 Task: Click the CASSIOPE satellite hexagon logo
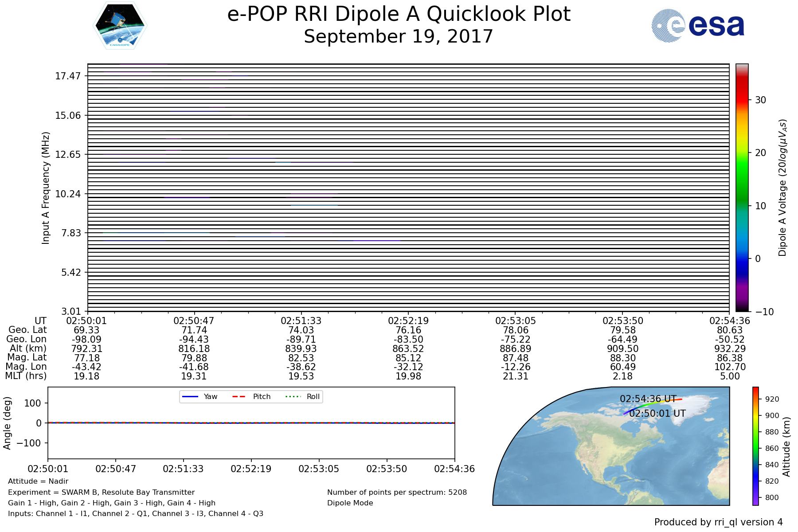coord(120,26)
